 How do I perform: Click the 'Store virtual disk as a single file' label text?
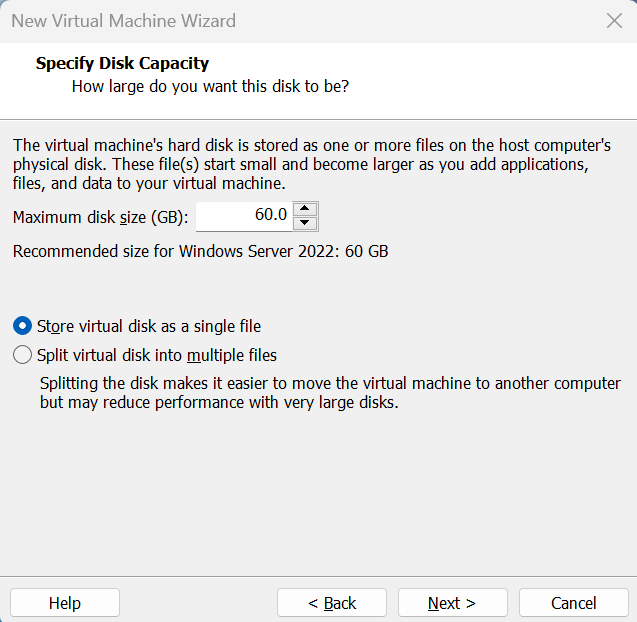point(149,326)
